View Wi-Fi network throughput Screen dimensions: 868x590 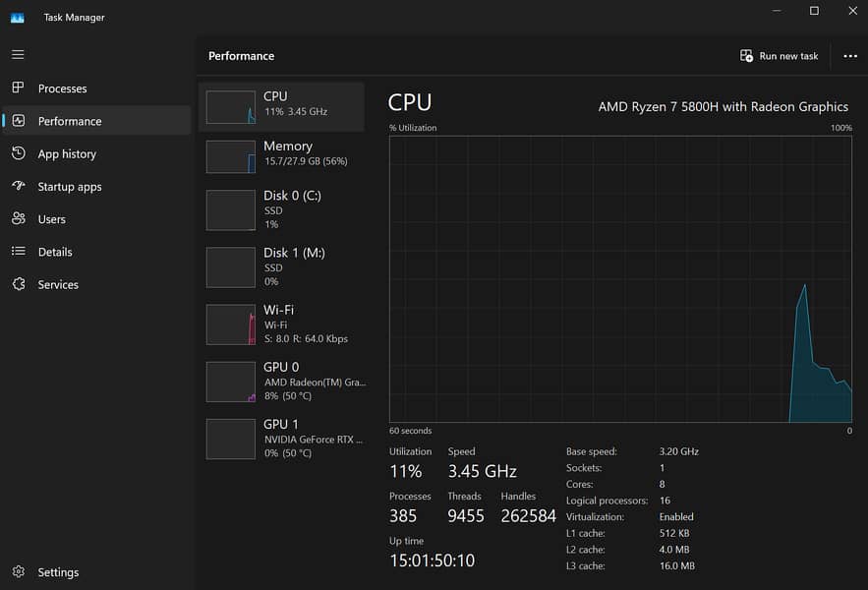(281, 324)
